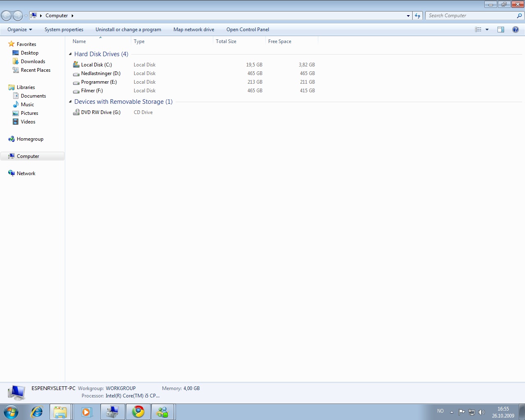
Task: Launch Internet Explorer from taskbar
Action: (x=37, y=412)
